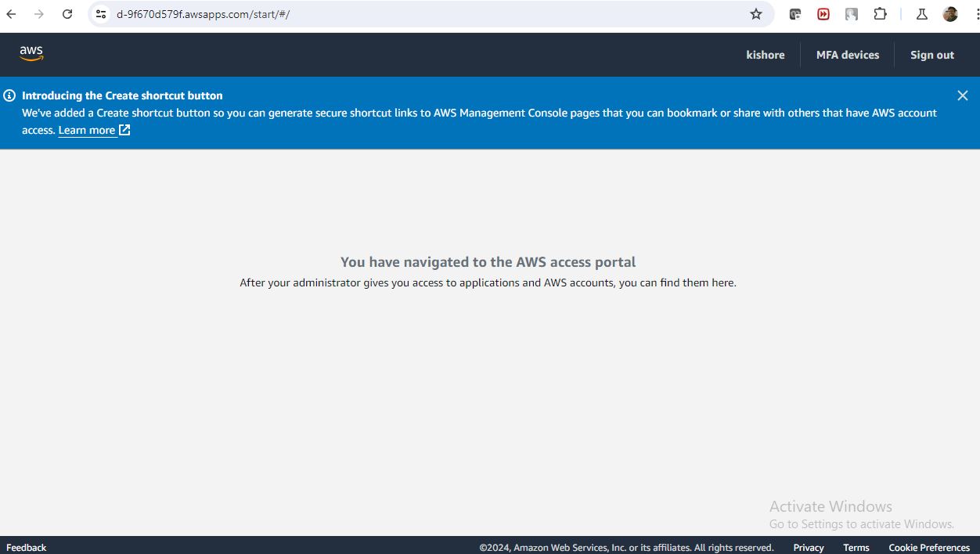View site information icon in address bar
The image size is (980, 554).
[101, 14]
